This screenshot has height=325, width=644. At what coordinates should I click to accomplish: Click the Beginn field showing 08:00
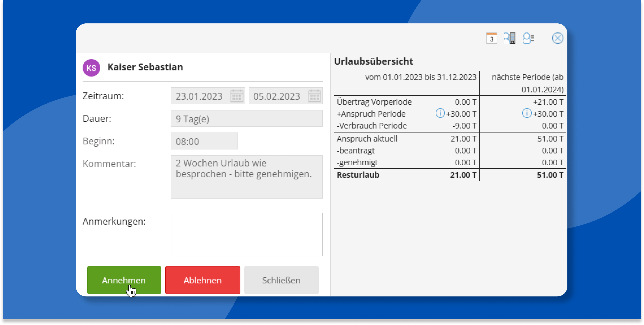click(x=204, y=141)
